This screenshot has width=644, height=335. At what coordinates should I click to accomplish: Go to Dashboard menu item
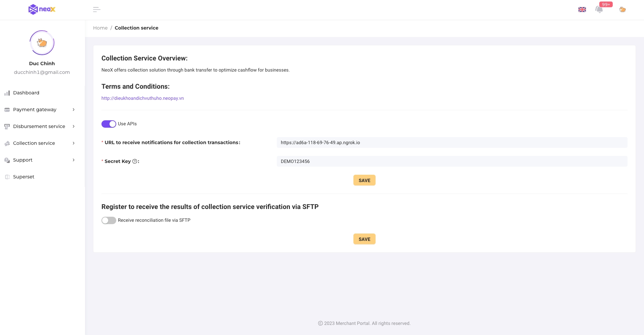click(26, 93)
